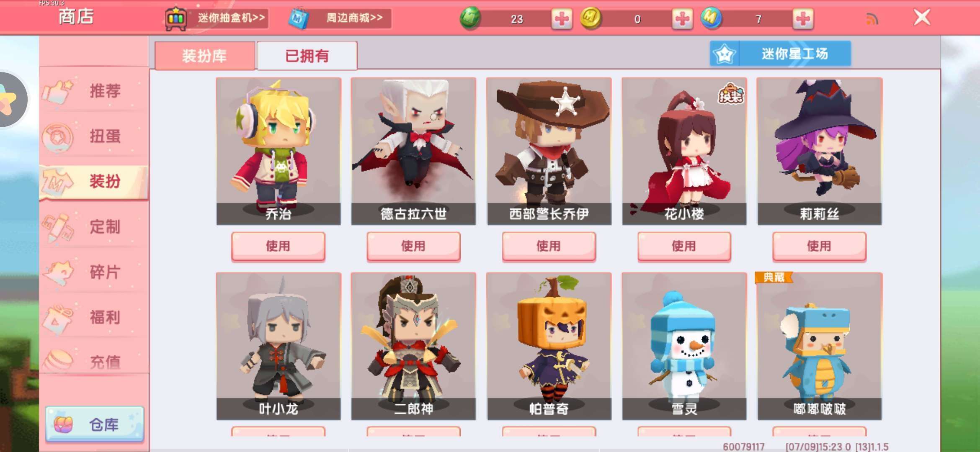Open the 推荐 recommended section
Viewport: 980px width, 452px height.
pyautogui.click(x=94, y=91)
